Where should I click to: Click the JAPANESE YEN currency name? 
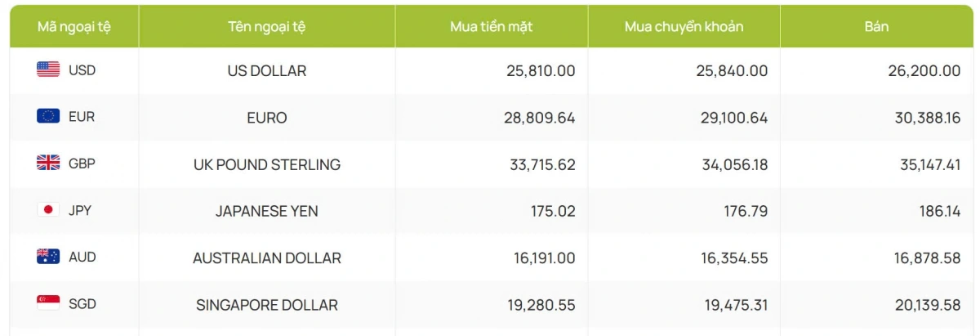pos(267,211)
